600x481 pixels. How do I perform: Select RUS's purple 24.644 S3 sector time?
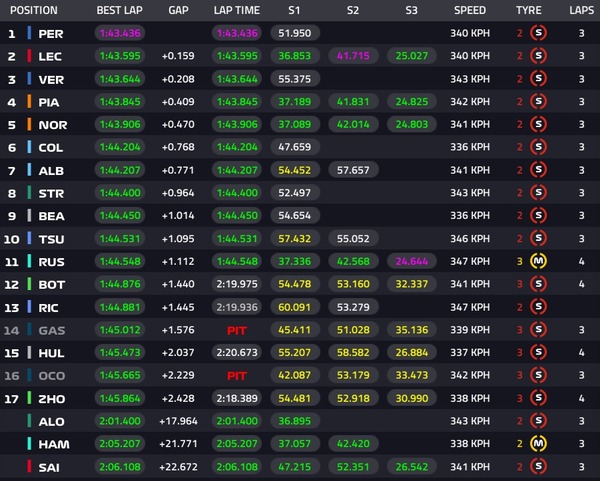tap(411, 262)
